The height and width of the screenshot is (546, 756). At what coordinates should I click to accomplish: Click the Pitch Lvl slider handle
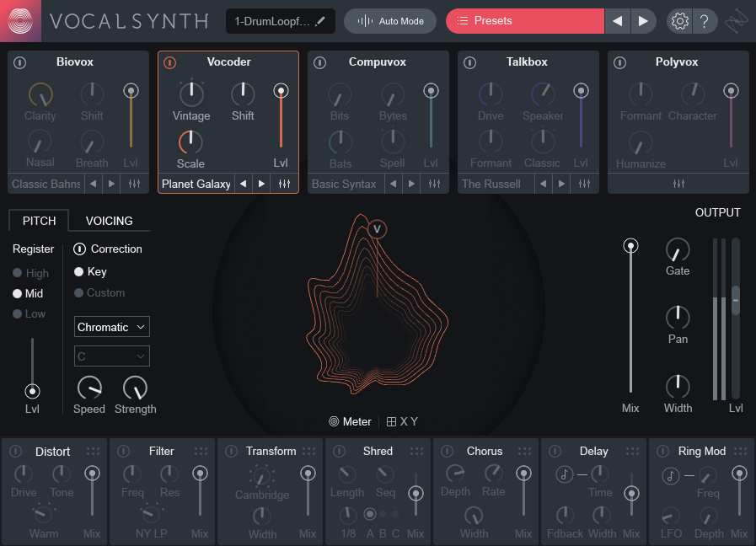click(x=32, y=391)
